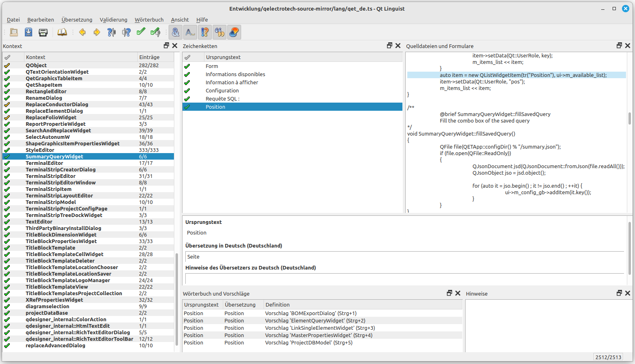
Task: Go to next entry with right arrow
Action: click(97, 32)
